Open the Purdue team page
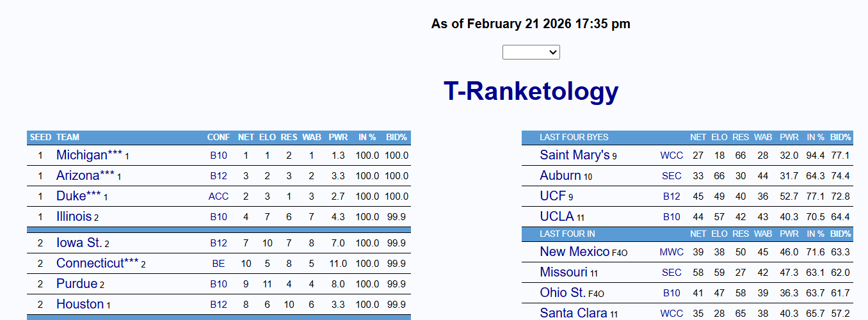868x320 pixels. pos(77,284)
